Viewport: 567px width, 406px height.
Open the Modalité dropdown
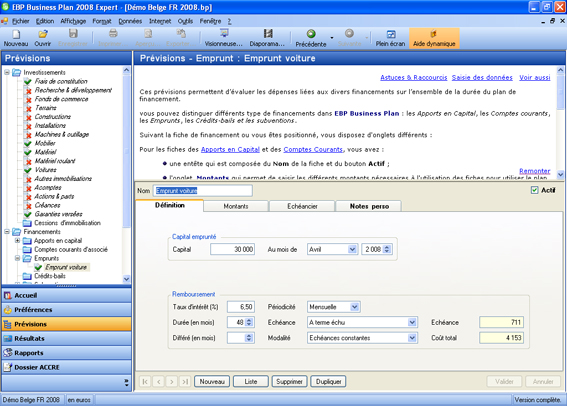coord(412,338)
